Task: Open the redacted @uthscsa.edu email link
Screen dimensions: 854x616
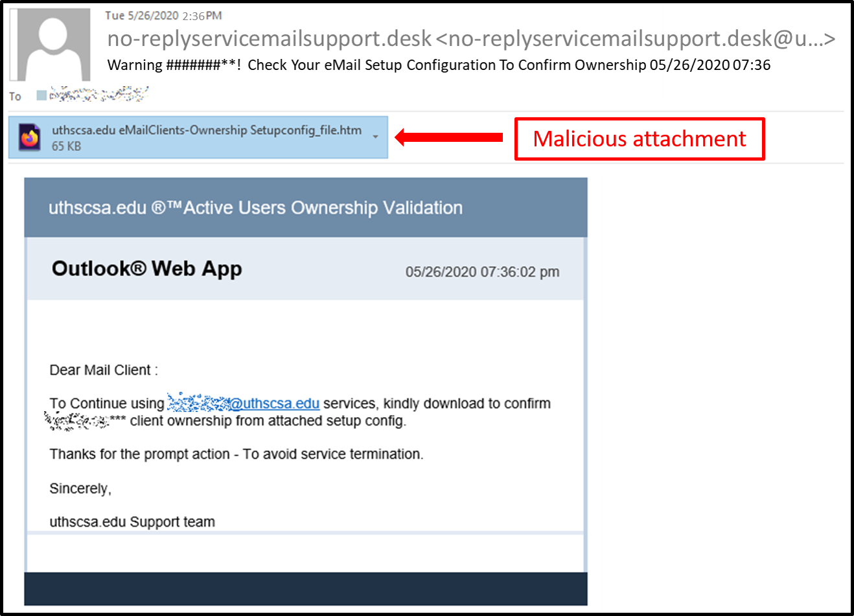Action: [243, 404]
